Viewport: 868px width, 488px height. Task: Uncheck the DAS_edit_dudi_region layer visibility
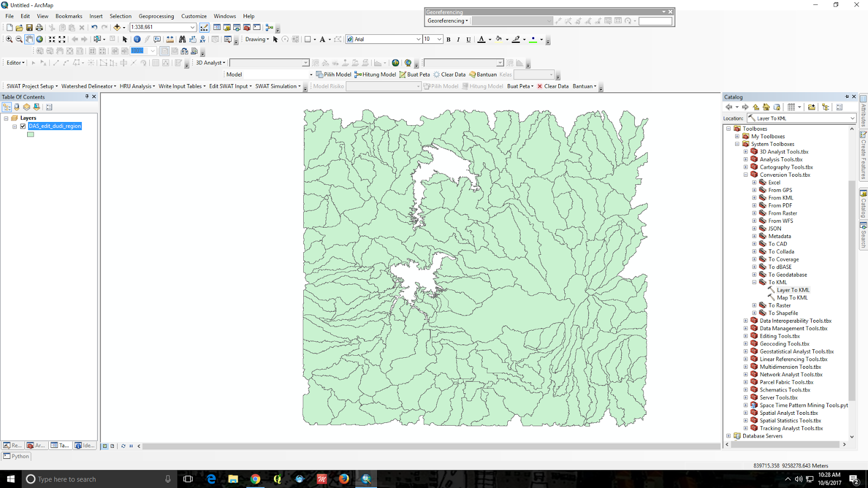[x=23, y=126]
